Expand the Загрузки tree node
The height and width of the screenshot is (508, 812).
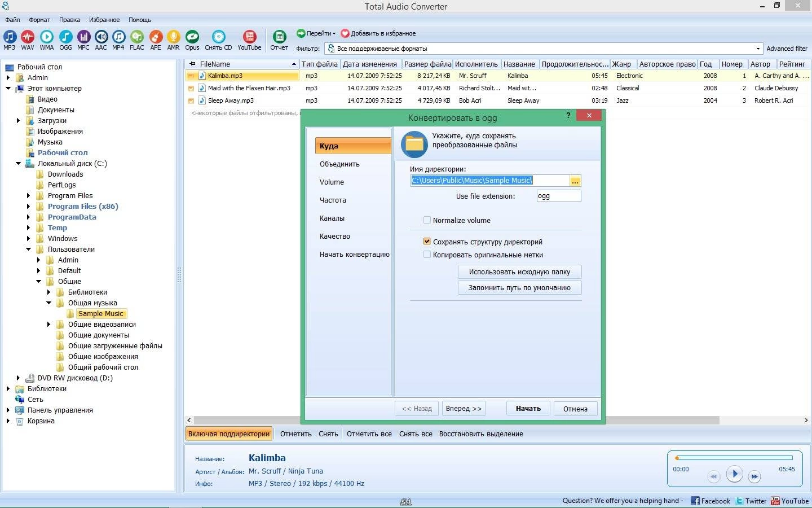[x=19, y=121]
